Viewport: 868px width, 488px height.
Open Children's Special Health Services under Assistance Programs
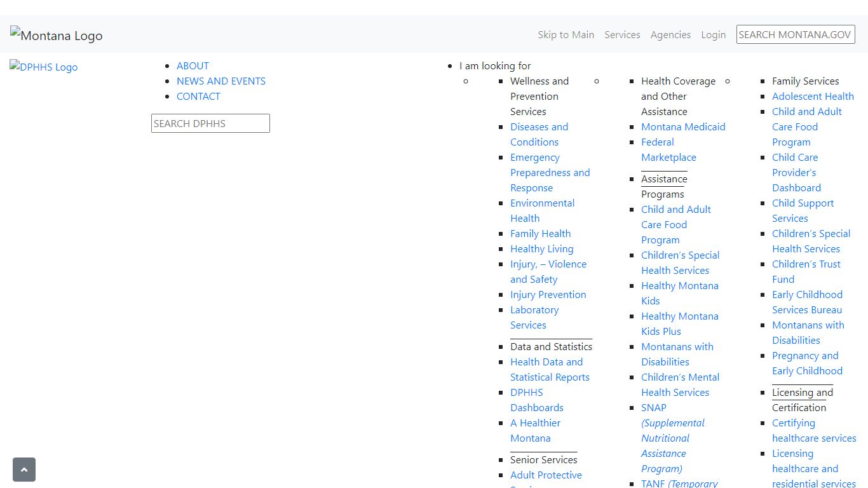pyautogui.click(x=680, y=262)
